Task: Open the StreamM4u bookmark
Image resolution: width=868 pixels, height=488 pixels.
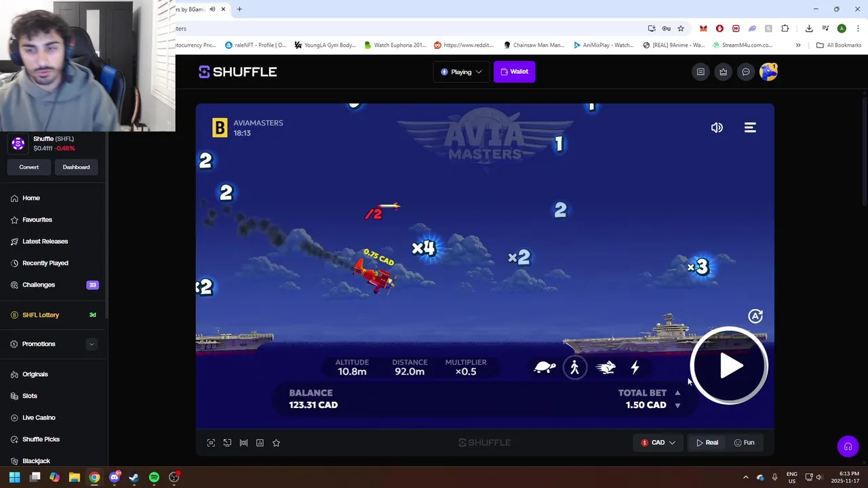Action: pyautogui.click(x=742, y=45)
